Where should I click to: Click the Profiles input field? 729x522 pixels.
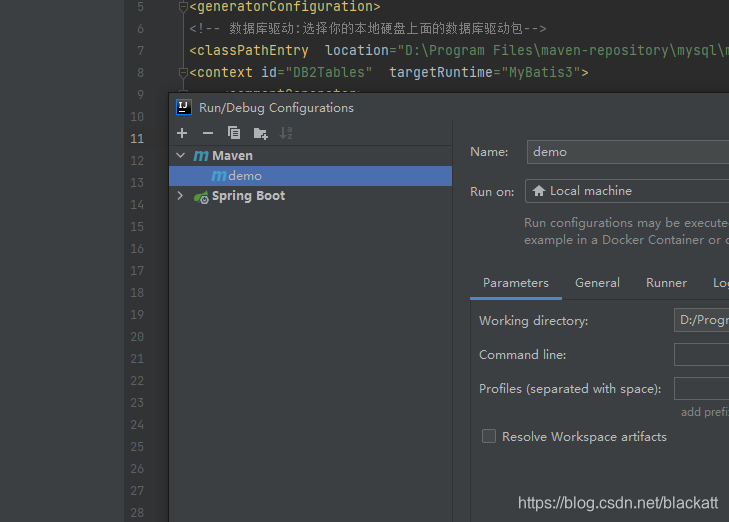(702, 389)
